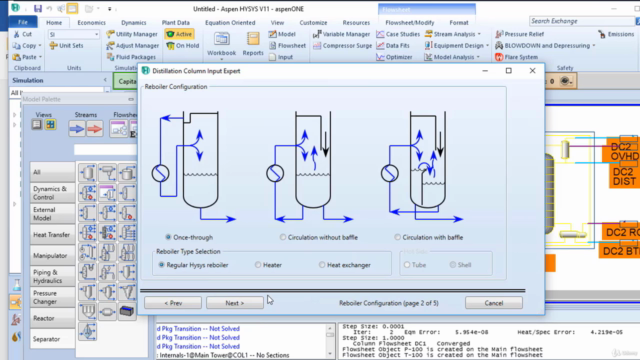This screenshot has width=640, height=360.
Task: Expand Stream Analysis dropdown
Action: tap(479, 34)
